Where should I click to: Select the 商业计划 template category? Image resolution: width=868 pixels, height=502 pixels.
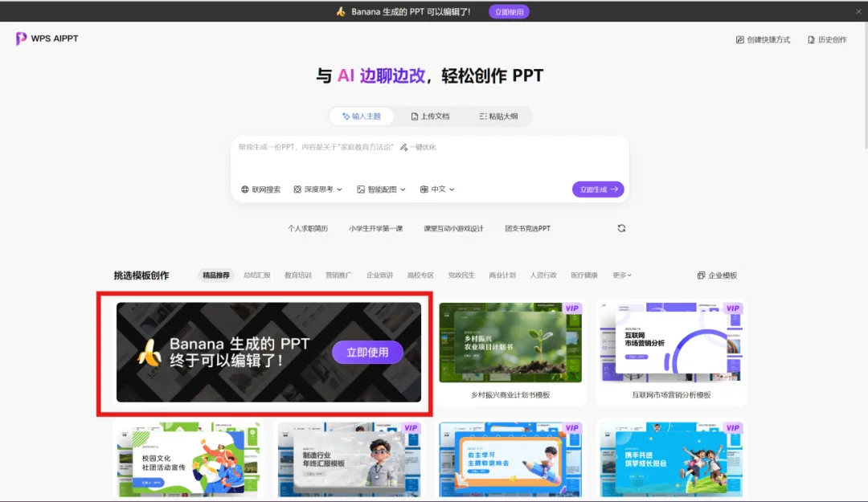pyautogui.click(x=502, y=275)
